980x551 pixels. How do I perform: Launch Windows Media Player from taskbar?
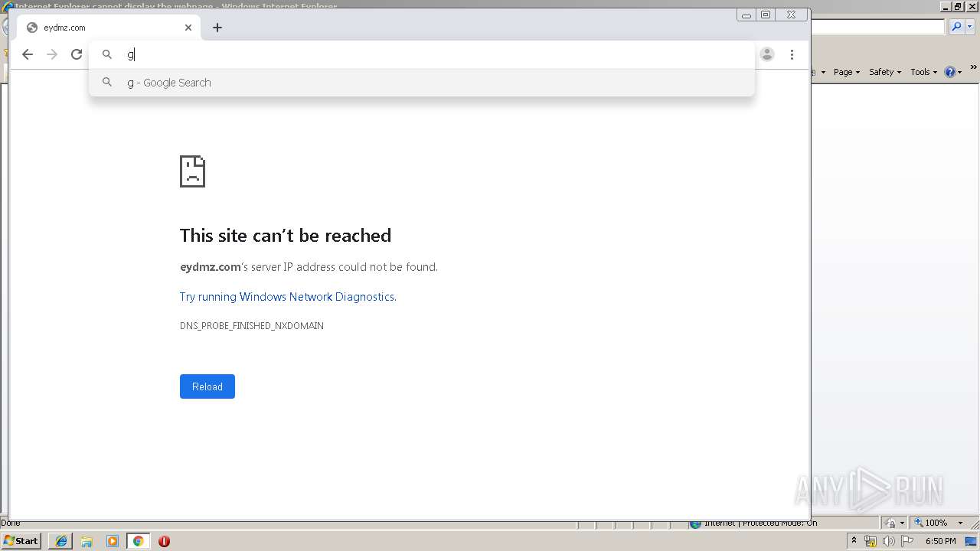point(113,541)
